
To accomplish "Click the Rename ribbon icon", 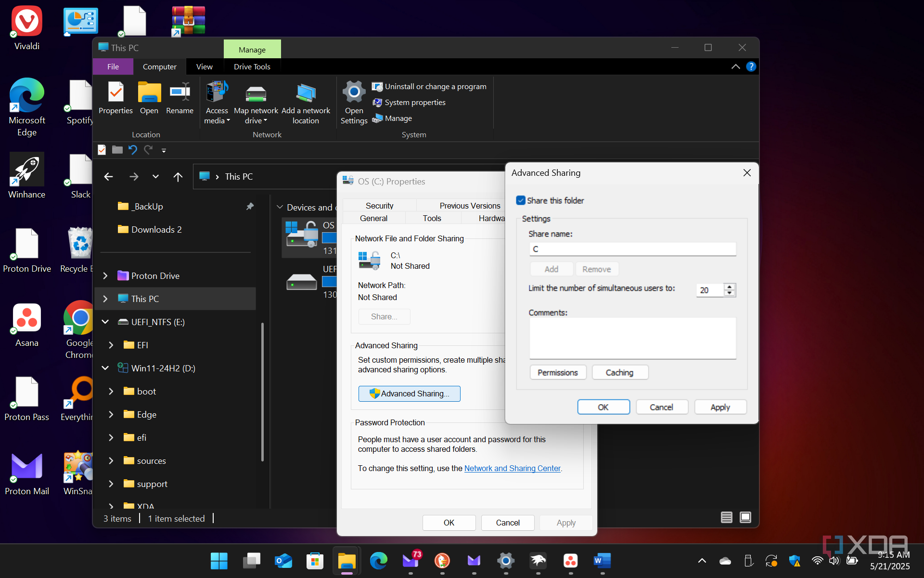I will (x=180, y=98).
